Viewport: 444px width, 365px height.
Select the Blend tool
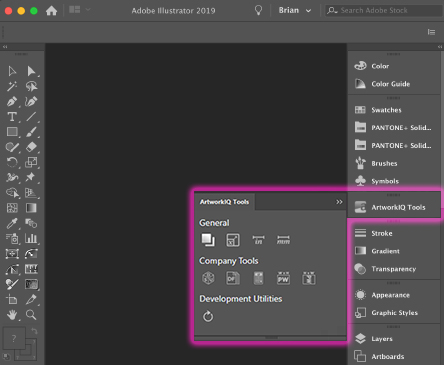click(31, 223)
